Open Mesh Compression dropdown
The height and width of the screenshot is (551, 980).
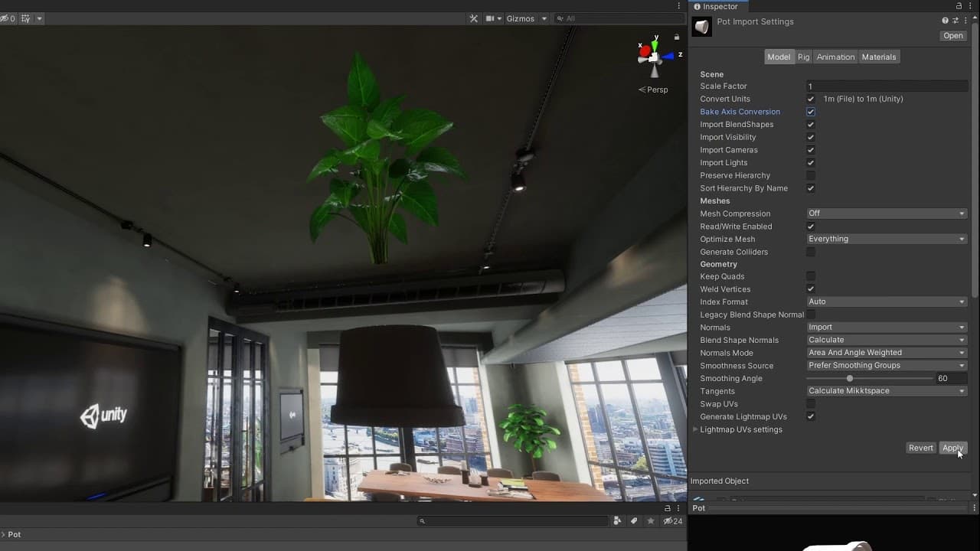tap(887, 214)
